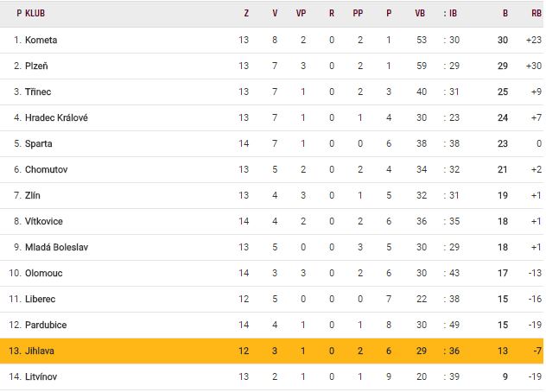Open the Plzeň team row

tap(39, 66)
